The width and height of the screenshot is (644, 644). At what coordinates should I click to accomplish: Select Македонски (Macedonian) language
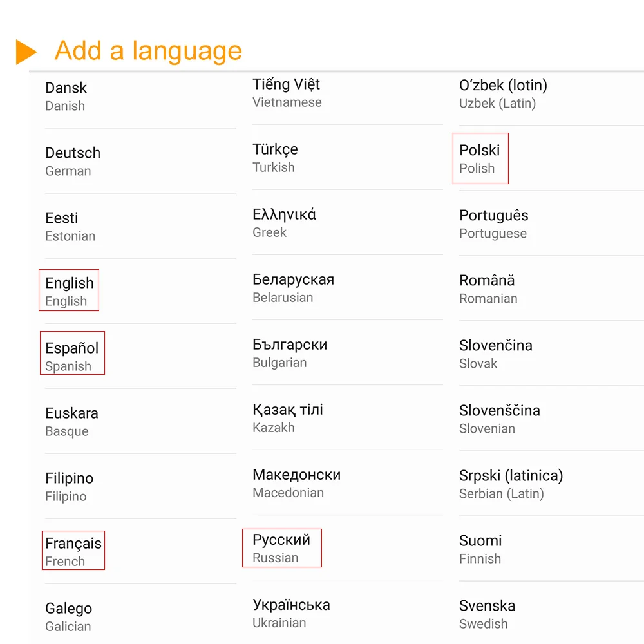pyautogui.click(x=348, y=483)
